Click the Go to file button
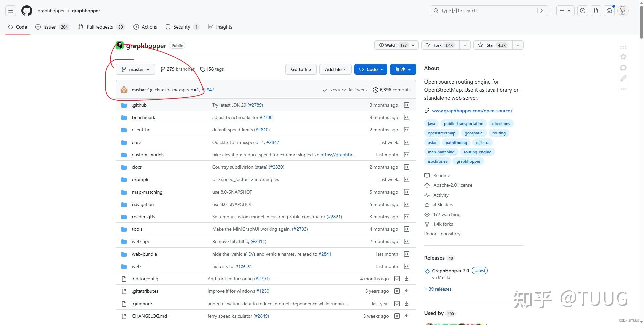 point(301,69)
